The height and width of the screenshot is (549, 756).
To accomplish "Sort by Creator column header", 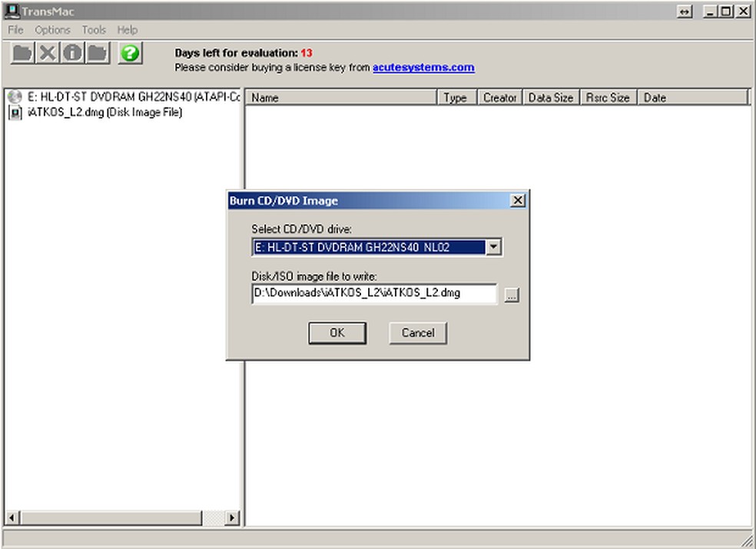I will pos(499,98).
